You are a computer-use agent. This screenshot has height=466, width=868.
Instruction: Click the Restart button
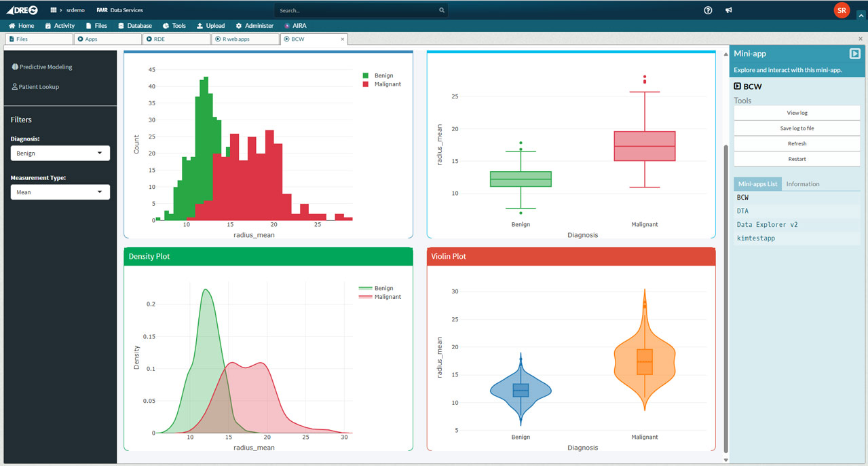click(797, 159)
